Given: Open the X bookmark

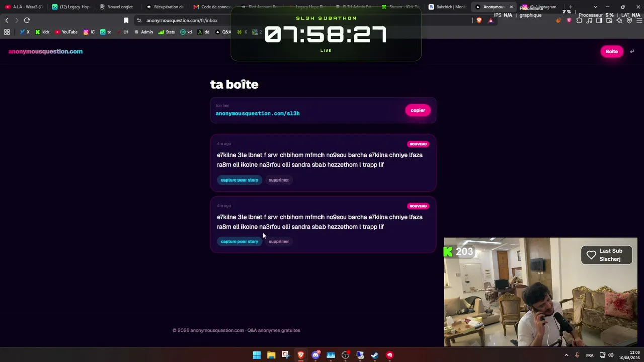Looking at the screenshot, I should (25, 32).
